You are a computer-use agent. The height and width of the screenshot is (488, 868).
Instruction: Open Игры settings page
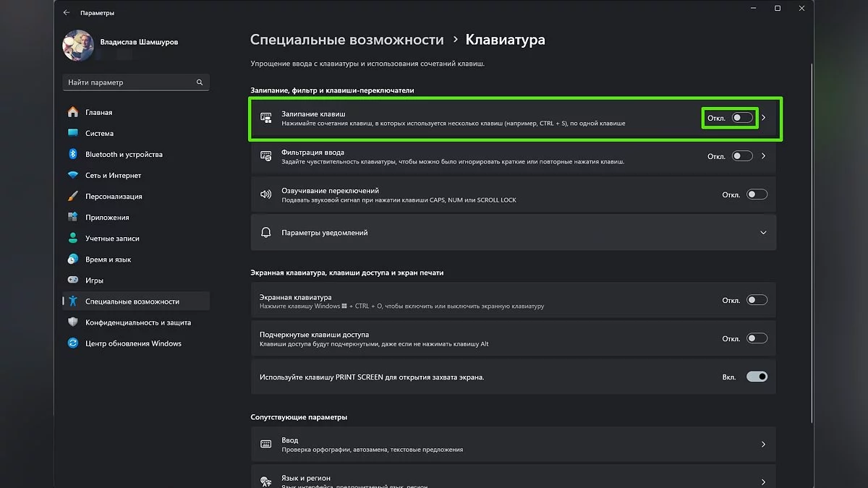94,281
